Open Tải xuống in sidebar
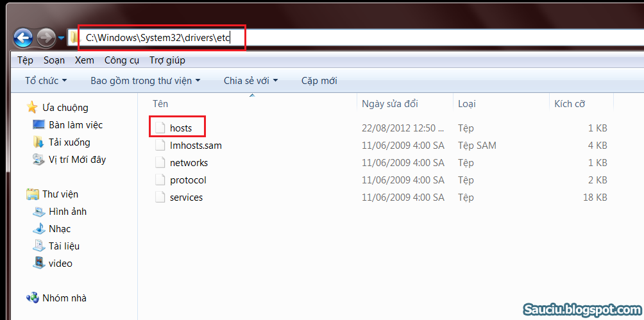The image size is (644, 320). click(69, 142)
